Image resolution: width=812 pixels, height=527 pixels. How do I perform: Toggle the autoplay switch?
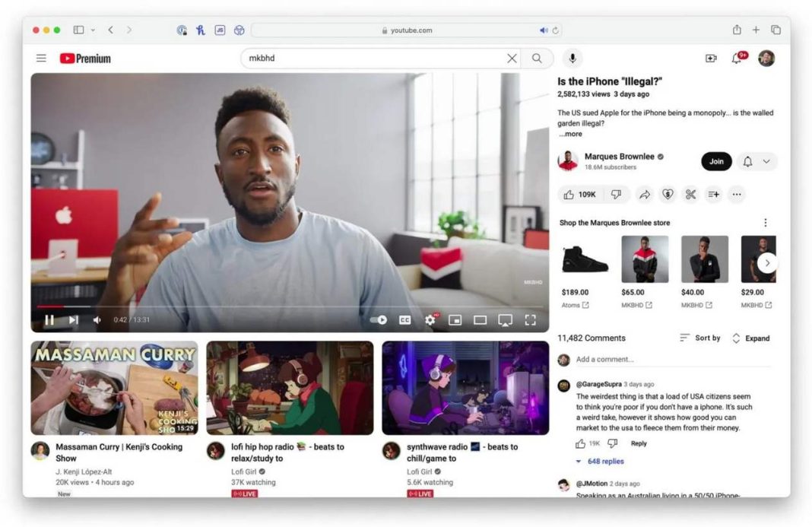pyautogui.click(x=379, y=320)
